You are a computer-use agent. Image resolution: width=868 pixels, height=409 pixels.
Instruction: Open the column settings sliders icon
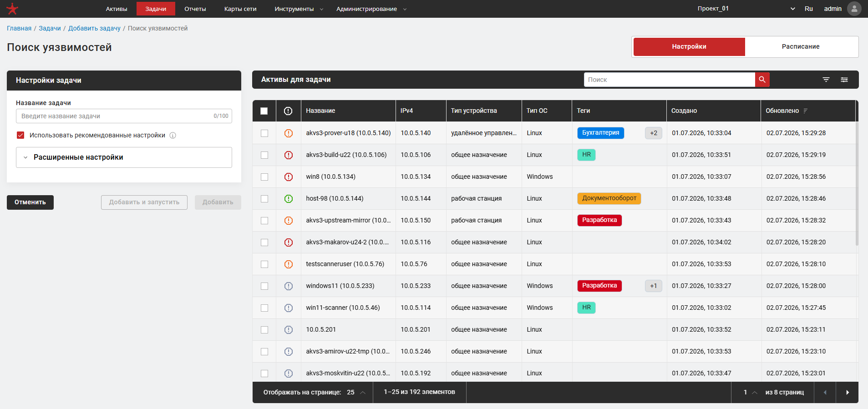(844, 80)
